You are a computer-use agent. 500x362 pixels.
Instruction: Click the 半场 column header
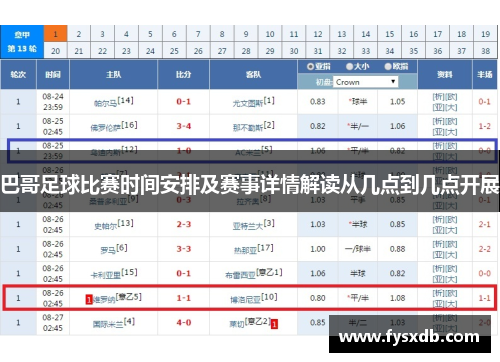[484, 74]
